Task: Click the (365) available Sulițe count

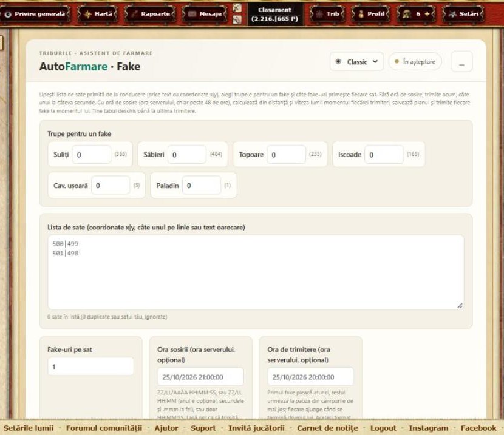Action: (x=121, y=154)
